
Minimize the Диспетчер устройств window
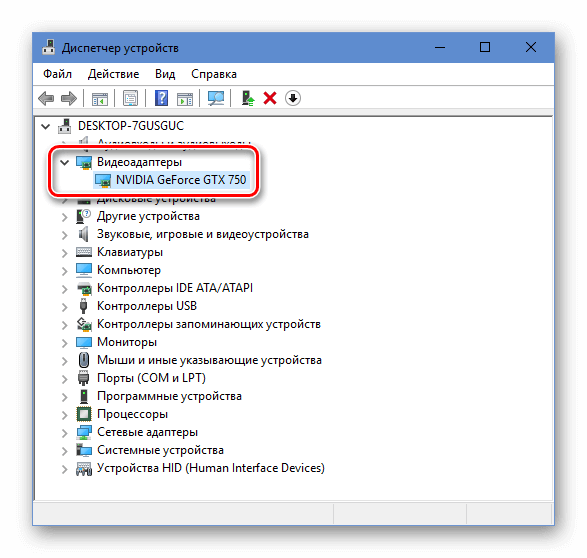[x=440, y=47]
